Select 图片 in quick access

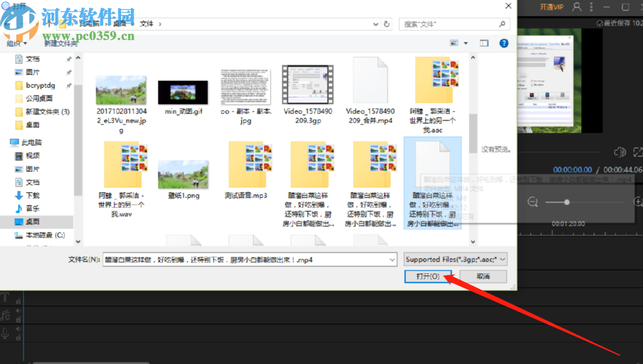[x=33, y=72]
